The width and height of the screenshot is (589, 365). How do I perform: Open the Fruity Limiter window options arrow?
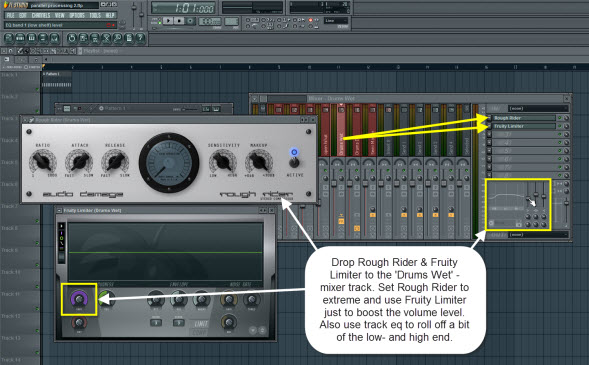(x=59, y=211)
